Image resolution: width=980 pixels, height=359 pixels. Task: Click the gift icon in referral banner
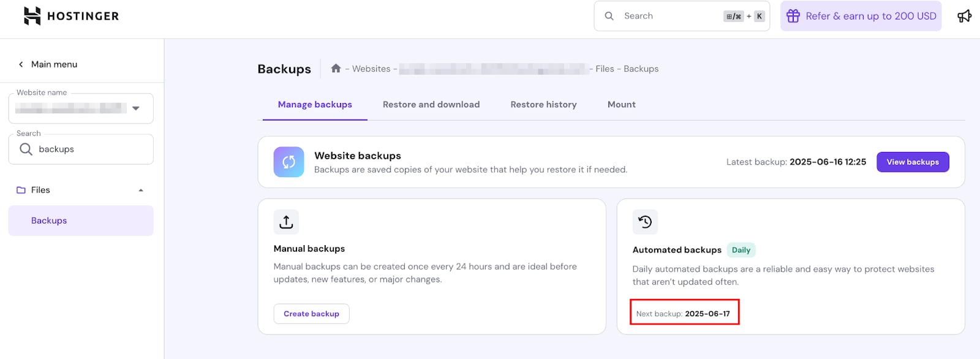click(x=793, y=16)
